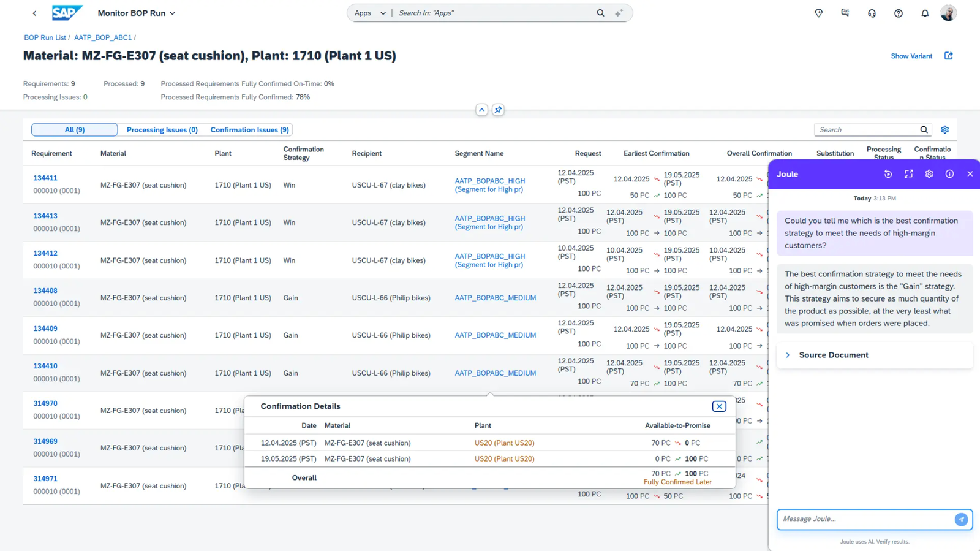The width and height of the screenshot is (980, 551).
Task: Click the pin header icon
Action: [x=498, y=110]
